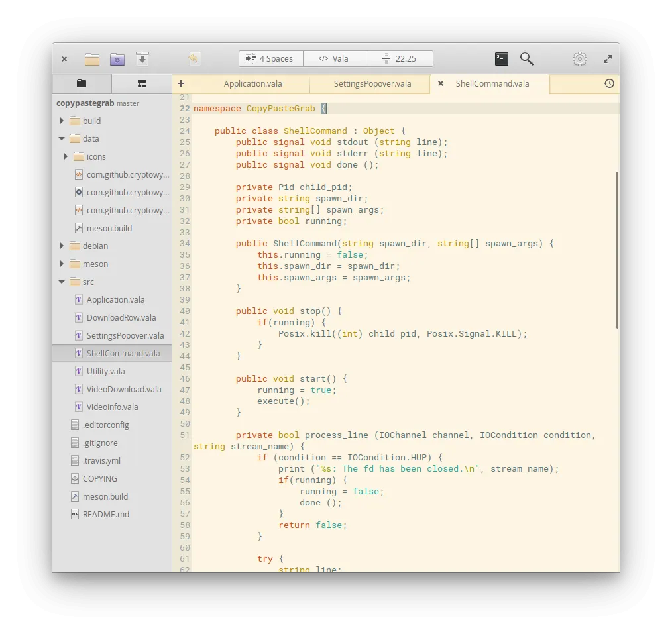This screenshot has width=672, height=634.
Task: Select the src folder
Action: pos(112,282)
